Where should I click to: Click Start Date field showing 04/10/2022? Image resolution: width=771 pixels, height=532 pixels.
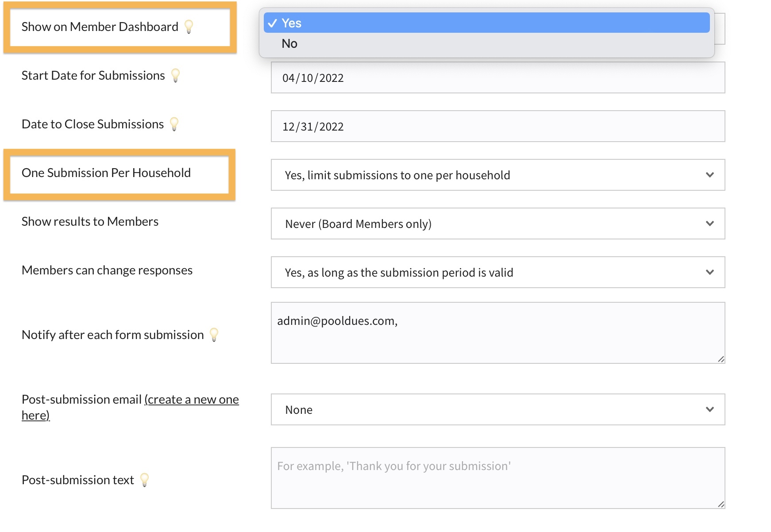pos(497,78)
